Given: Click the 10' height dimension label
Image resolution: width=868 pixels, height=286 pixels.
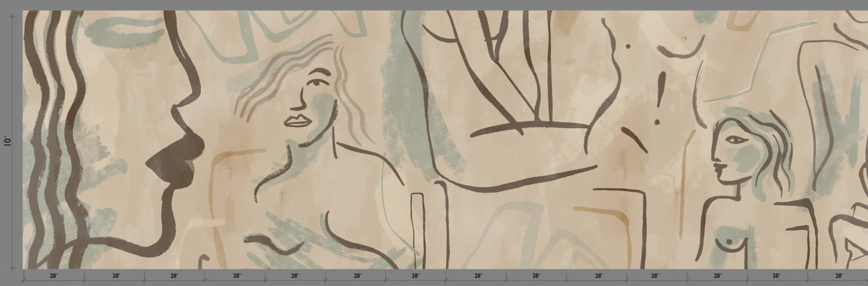Looking at the screenshot, I should click(9, 140).
